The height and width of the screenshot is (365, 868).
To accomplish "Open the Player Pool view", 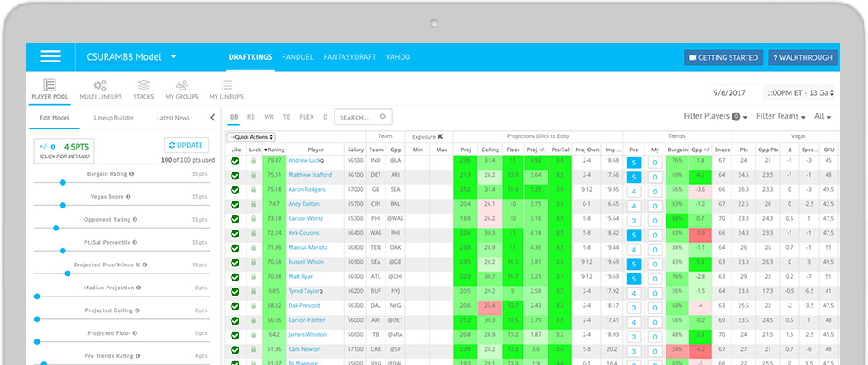I will click(49, 90).
